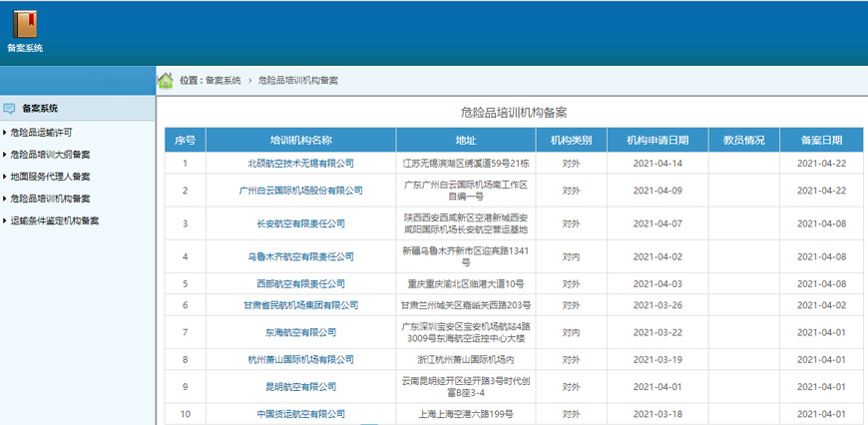Click 对外 in the 北硕航空技术 row
This screenshot has height=425, width=868.
[x=571, y=164]
